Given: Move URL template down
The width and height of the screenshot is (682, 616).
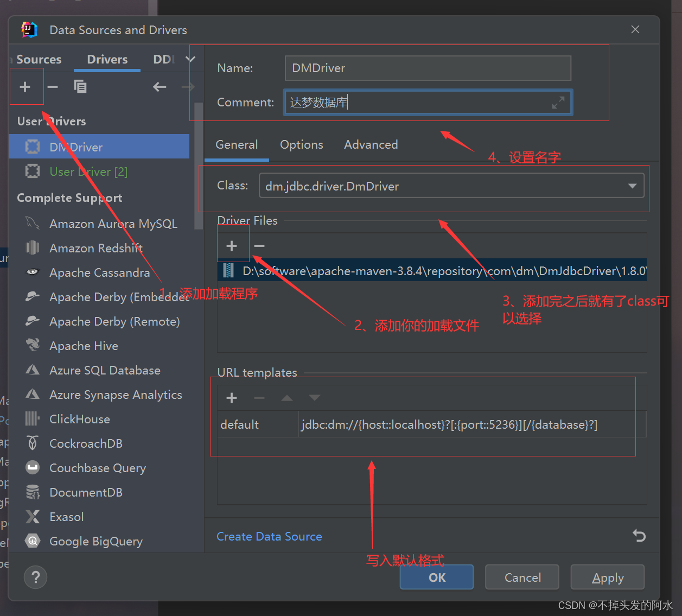Looking at the screenshot, I should [315, 398].
